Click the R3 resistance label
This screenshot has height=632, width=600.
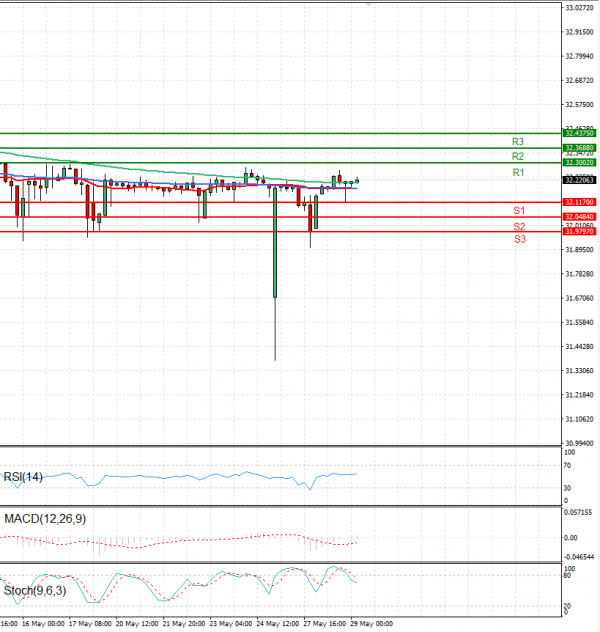pos(517,142)
